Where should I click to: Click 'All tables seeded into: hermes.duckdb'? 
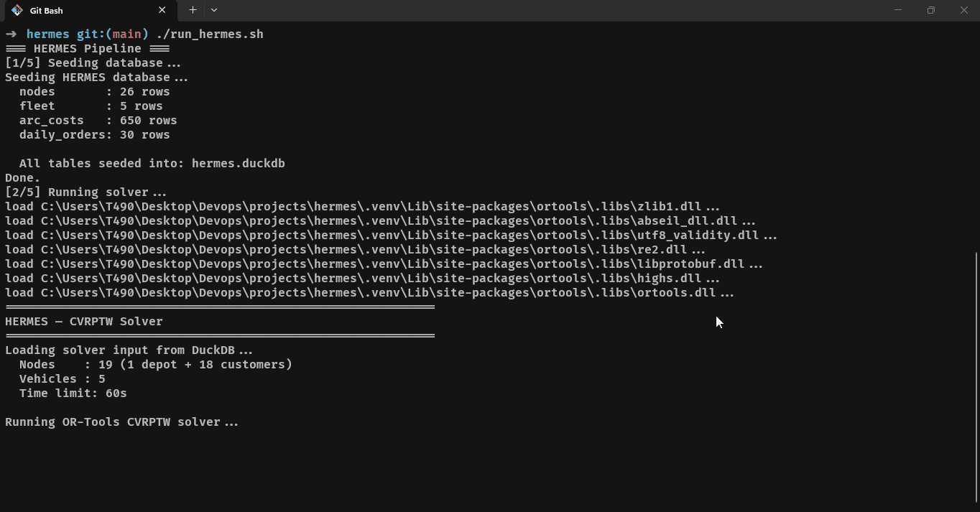tap(152, 164)
